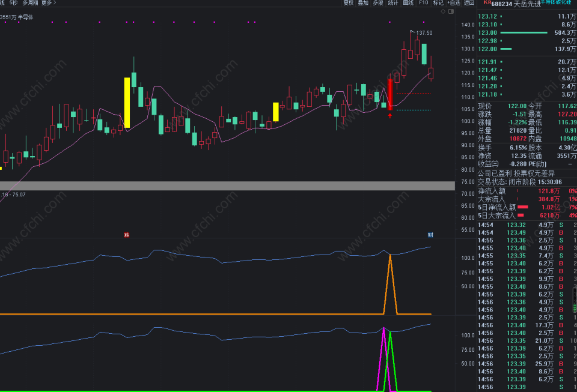
Task: Open the 统计 statistics tool
Action: (393, 2)
